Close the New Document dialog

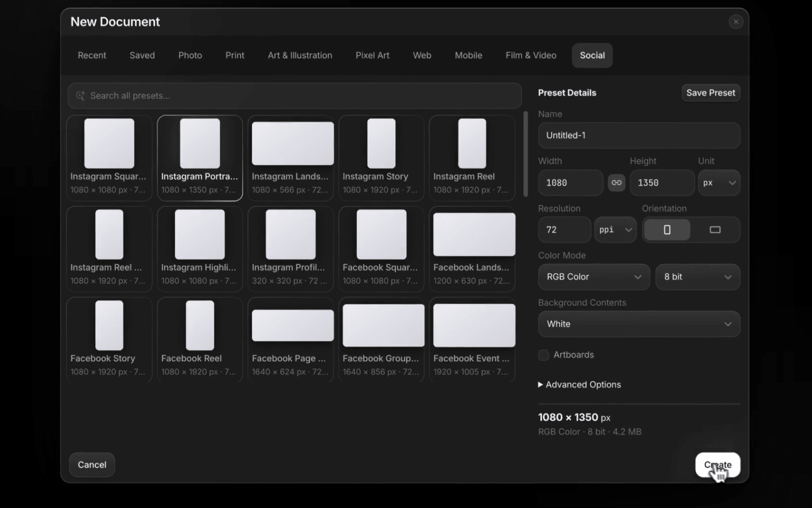click(x=735, y=21)
